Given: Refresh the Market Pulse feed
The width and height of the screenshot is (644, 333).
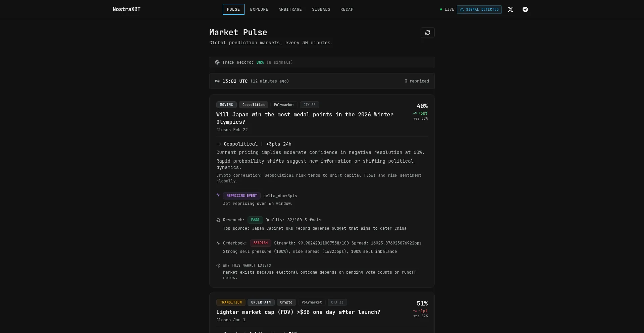Looking at the screenshot, I should coord(428,33).
